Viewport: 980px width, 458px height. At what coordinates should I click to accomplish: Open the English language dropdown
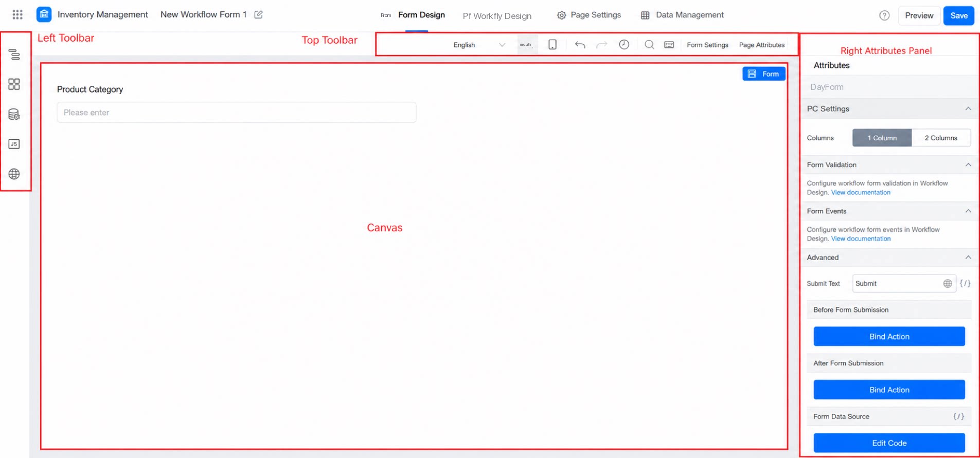pyautogui.click(x=479, y=45)
